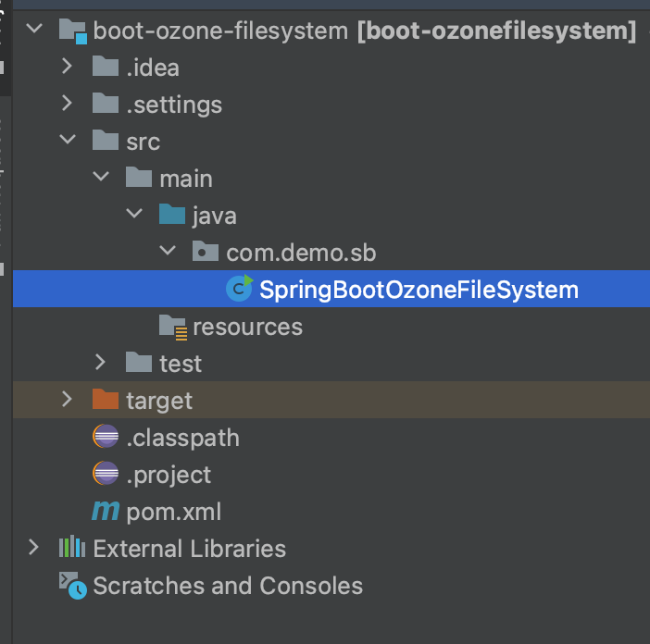Viewport: 650px width, 644px height.
Task: Click the Maven icon beside pom.xml
Action: (106, 511)
